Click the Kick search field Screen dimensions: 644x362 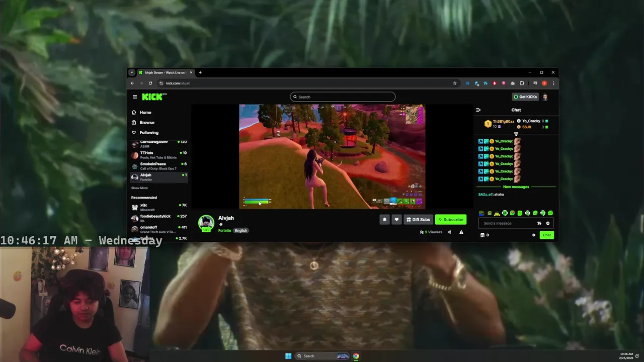pos(343,97)
